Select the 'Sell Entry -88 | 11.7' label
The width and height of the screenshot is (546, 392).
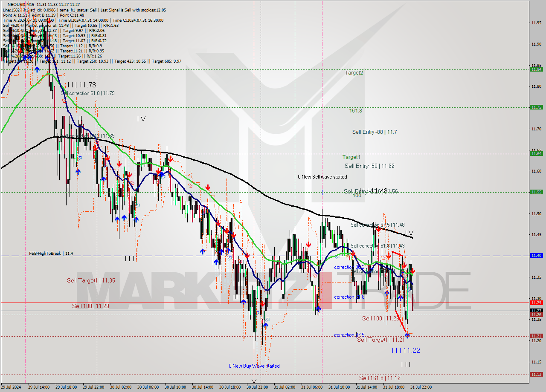375,132
